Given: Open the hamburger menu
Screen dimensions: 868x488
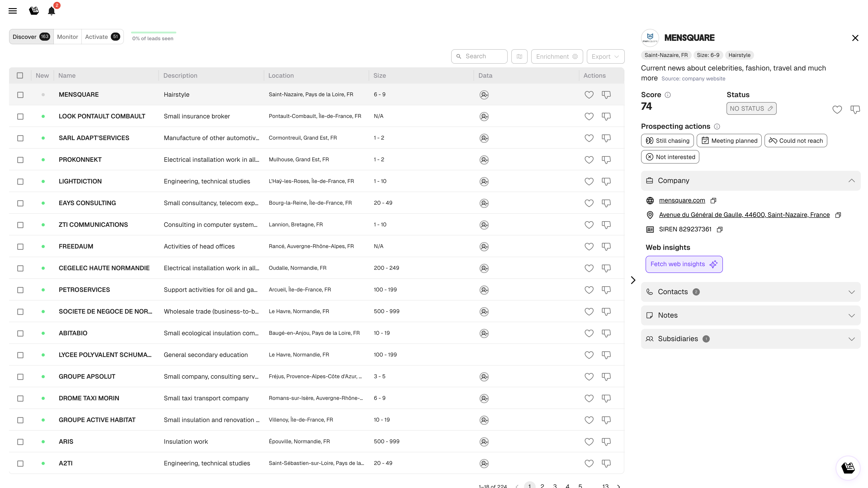Looking at the screenshot, I should 12,11.
